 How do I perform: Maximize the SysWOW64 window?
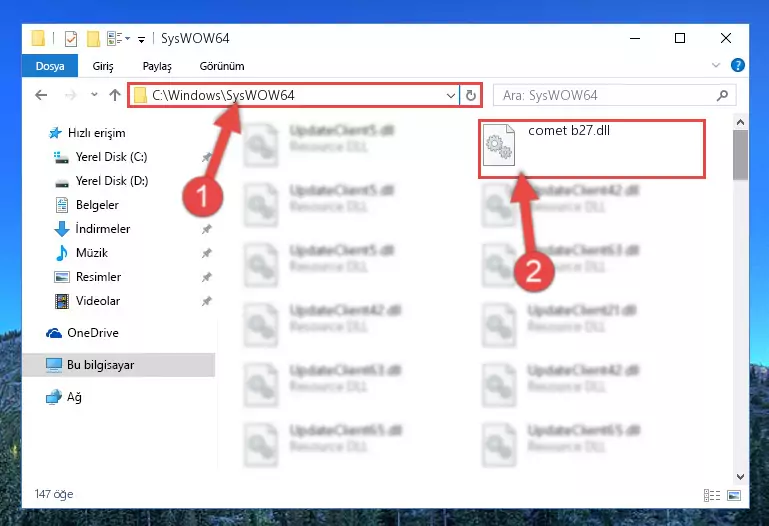point(680,38)
